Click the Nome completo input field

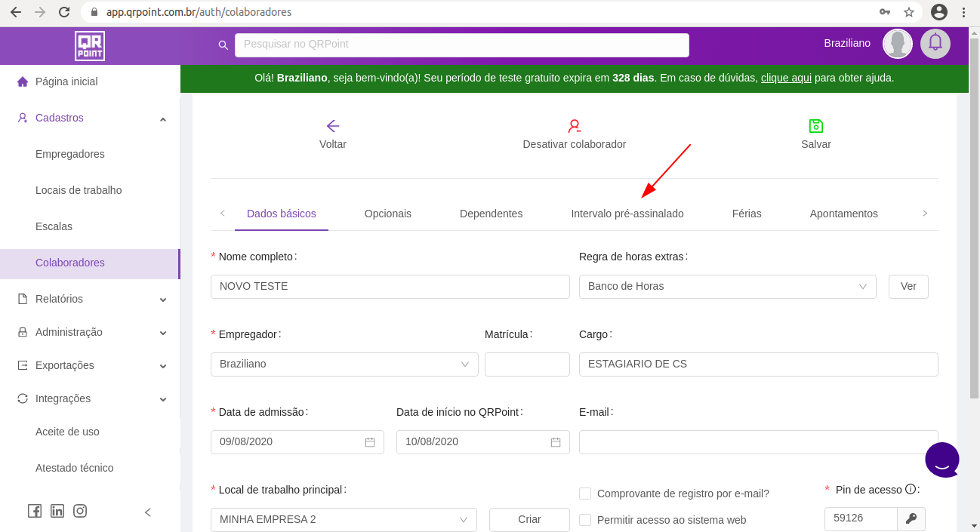pos(390,287)
